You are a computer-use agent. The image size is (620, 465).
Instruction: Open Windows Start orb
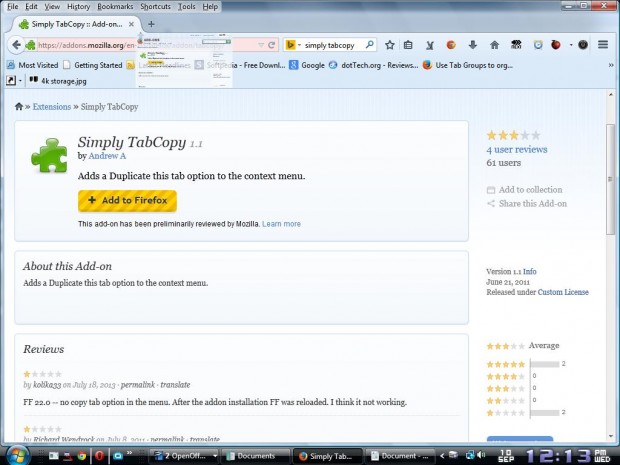point(16,456)
